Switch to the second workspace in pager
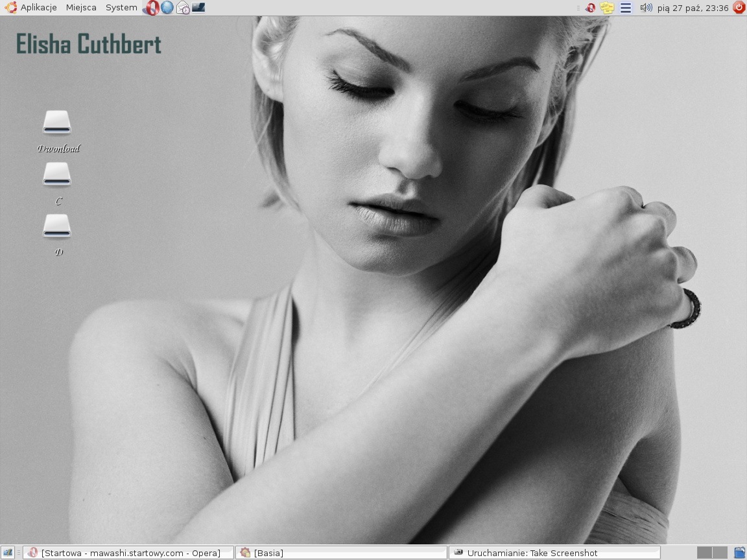Viewport: 747px width, 560px height. click(x=720, y=553)
